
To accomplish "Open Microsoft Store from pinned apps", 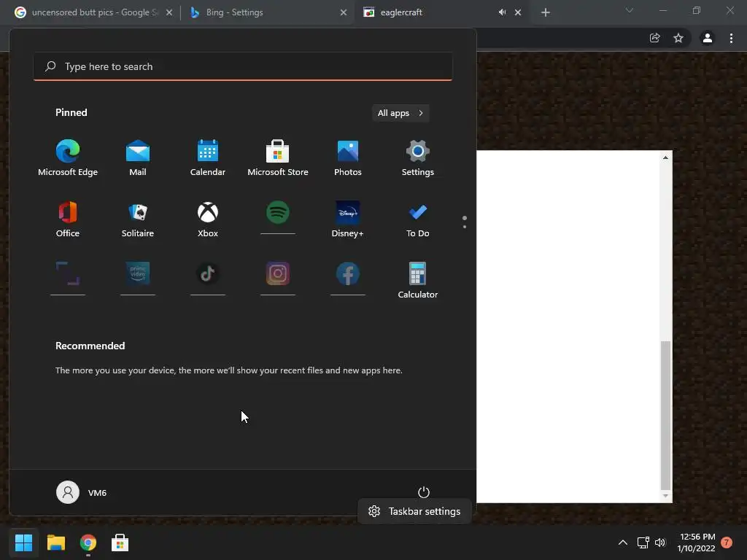I will 278,158.
